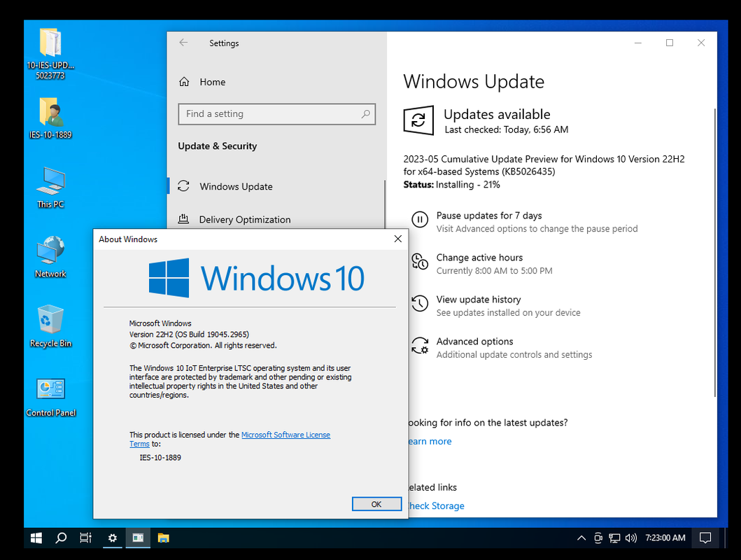Open the Action Center notifications icon
The height and width of the screenshot is (560, 741).
pos(705,538)
